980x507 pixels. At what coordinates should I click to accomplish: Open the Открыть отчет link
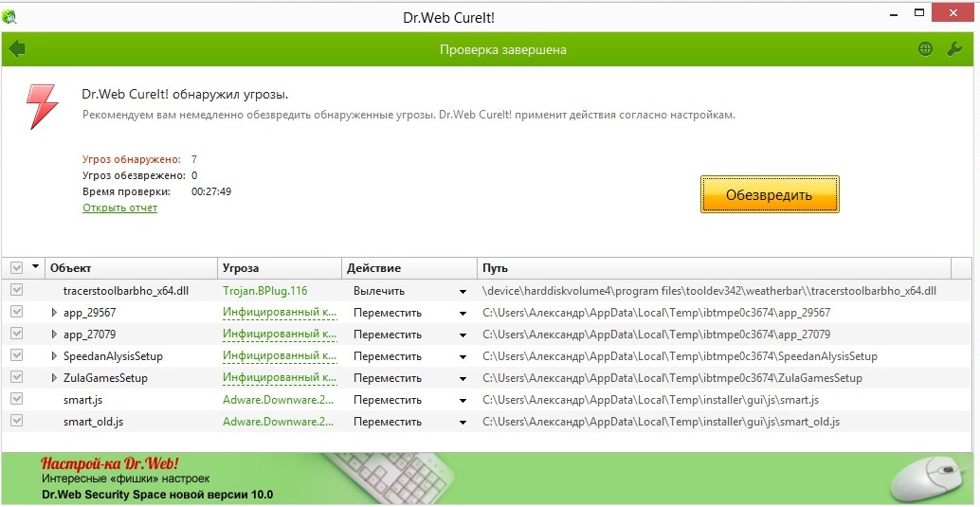pyautogui.click(x=120, y=208)
